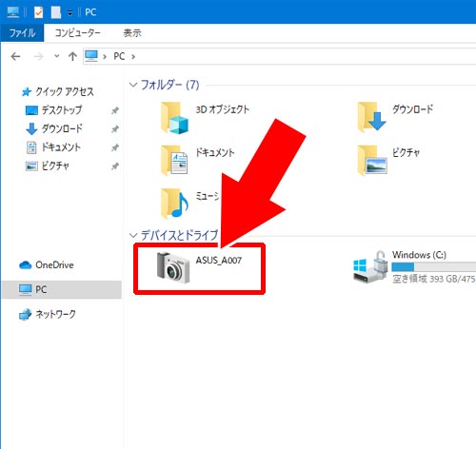Click the ダウンロード arrow icon in sidebar

[31, 128]
